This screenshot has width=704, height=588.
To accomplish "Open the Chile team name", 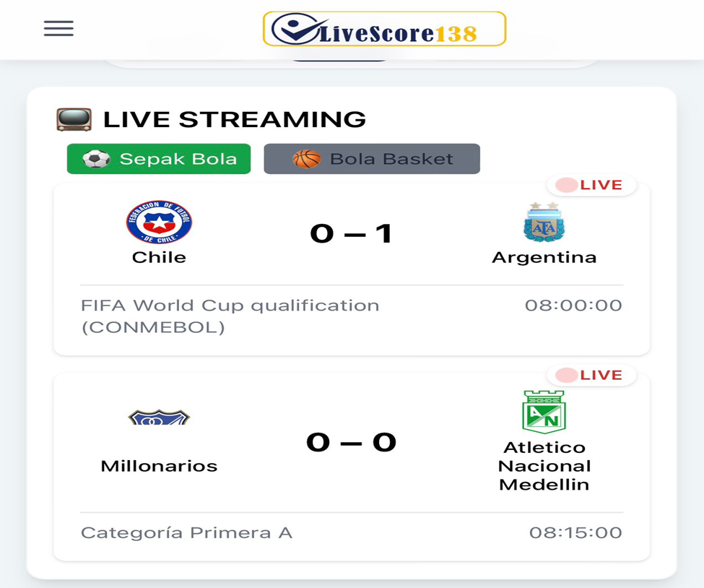I will tap(159, 257).
